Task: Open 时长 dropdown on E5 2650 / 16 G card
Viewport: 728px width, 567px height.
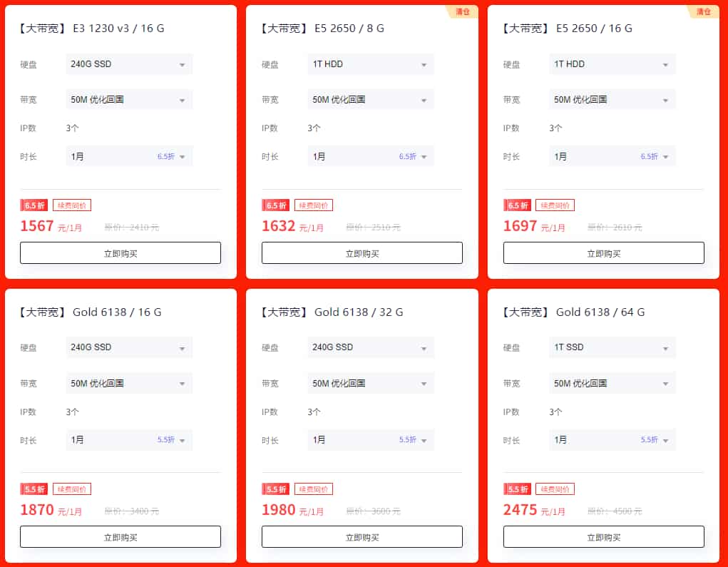Action: [x=612, y=156]
